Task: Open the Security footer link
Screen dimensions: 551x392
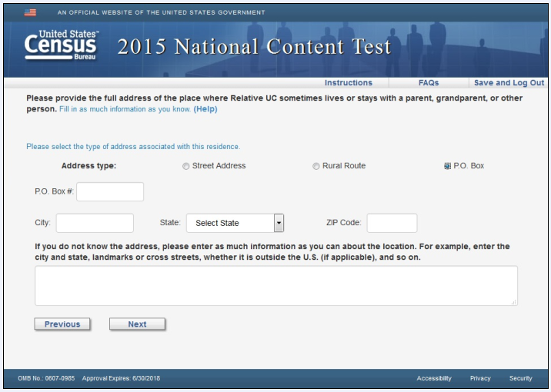Action: tap(520, 378)
